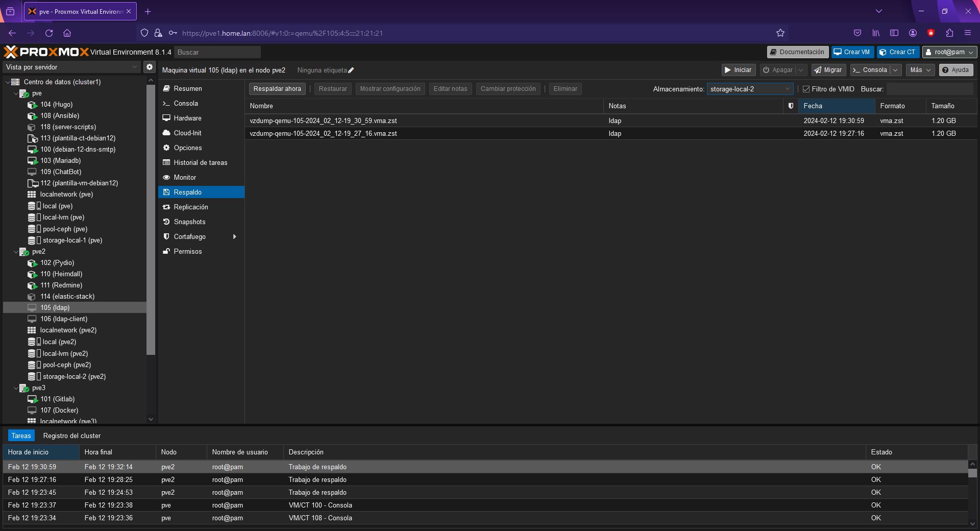Click the pool-ceph (pve) storage icon
The image size is (980, 531).
[34, 229]
